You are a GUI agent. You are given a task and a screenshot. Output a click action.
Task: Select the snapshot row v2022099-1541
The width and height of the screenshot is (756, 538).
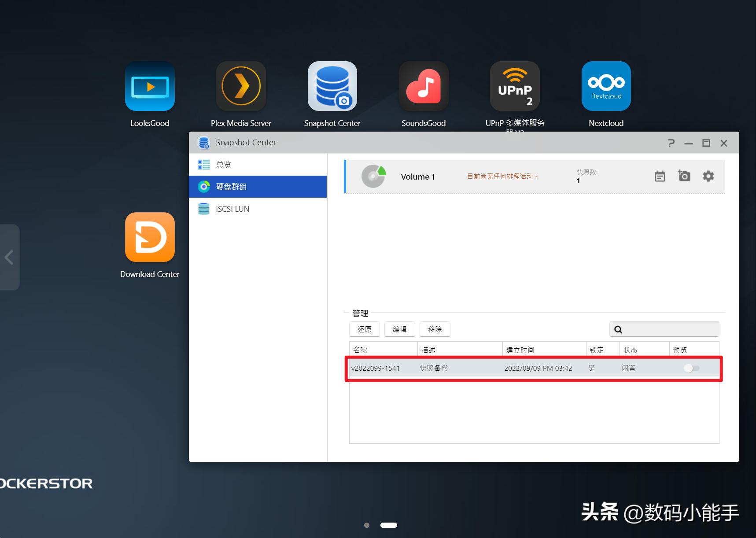click(484, 368)
